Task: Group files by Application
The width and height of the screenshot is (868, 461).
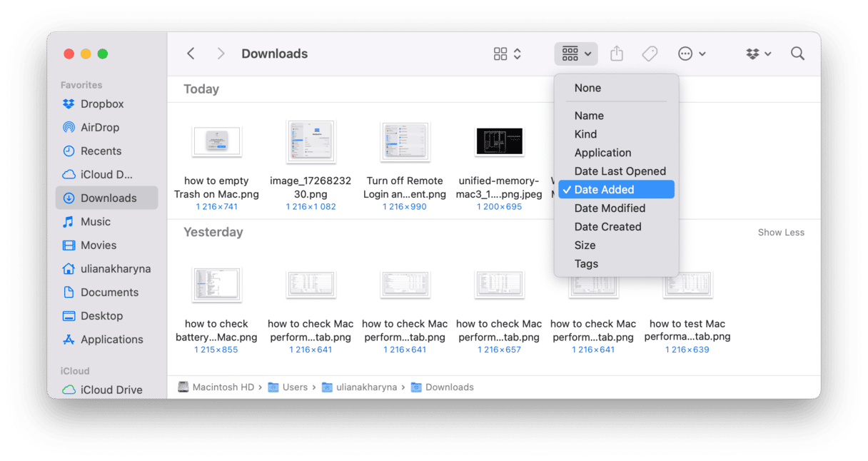Action: point(616,153)
